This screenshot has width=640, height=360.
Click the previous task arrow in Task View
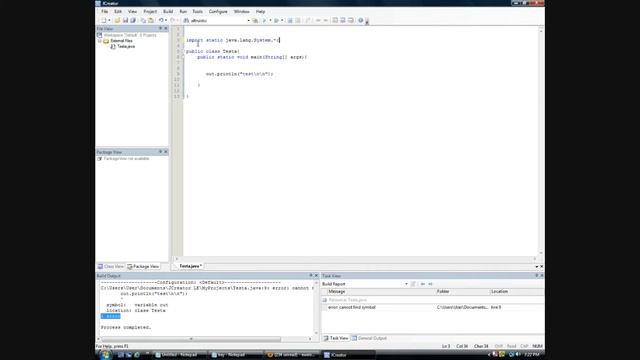pyautogui.click(x=422, y=284)
